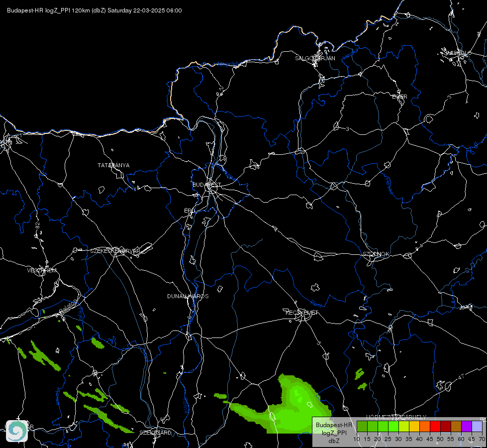
Task: Click the SZEKSZÁRD city label
Action: [x=155, y=433]
